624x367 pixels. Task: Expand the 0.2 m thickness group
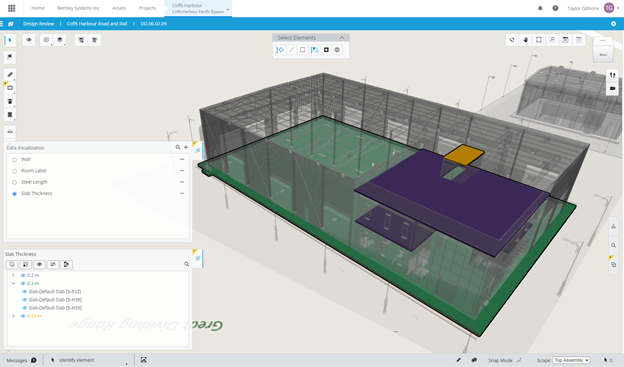tap(13, 275)
